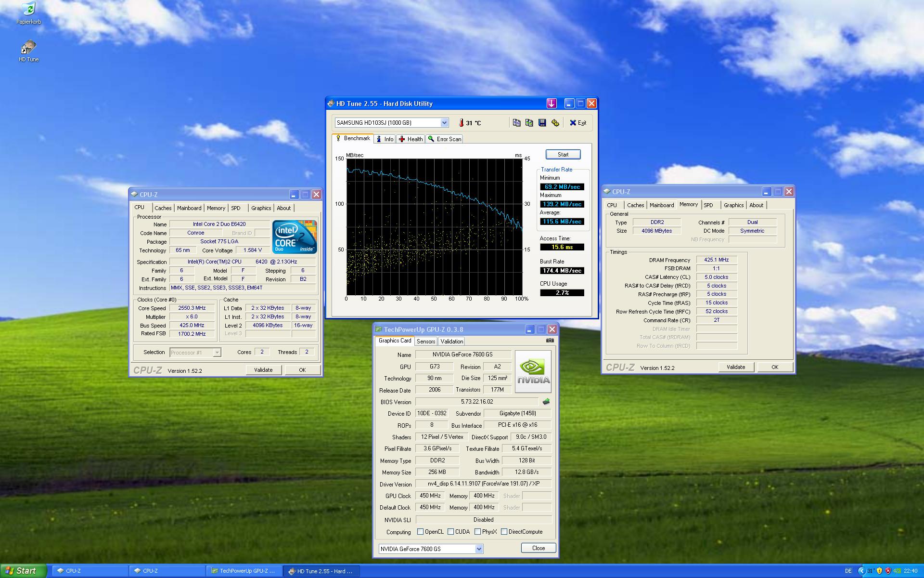Viewport: 924px width, 578px height.
Task: Click BIOS Version field 5.73.22.16.02
Action: [477, 402]
